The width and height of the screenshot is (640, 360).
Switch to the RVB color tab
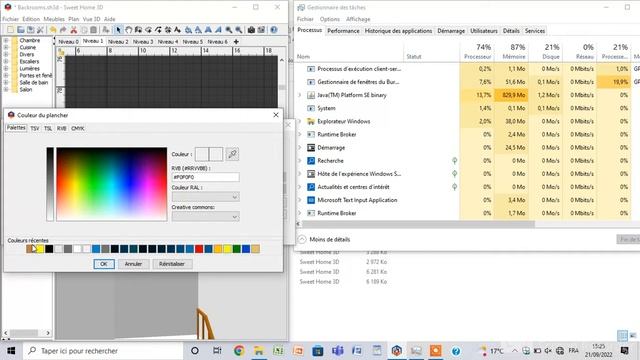(62, 128)
